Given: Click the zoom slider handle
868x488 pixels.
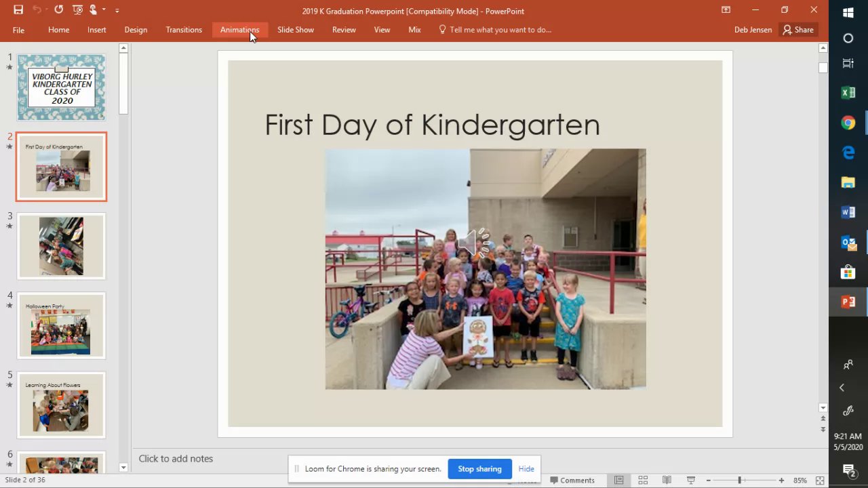Looking at the screenshot, I should [x=740, y=481].
